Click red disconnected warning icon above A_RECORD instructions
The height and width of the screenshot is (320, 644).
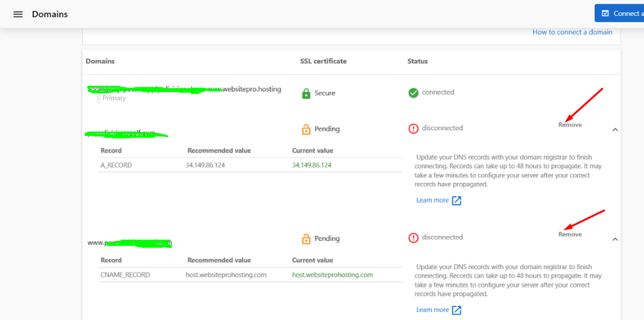tap(413, 128)
